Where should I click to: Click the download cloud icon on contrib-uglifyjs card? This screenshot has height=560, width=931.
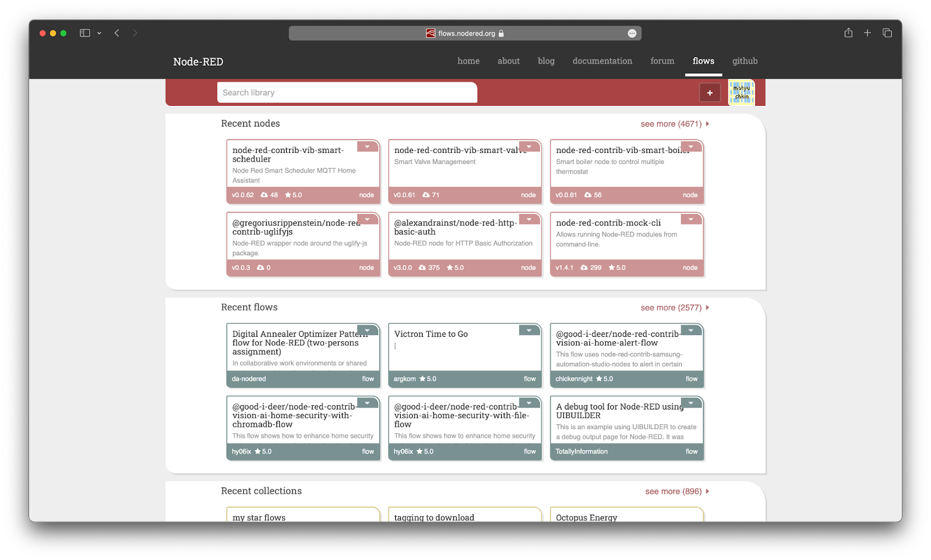(x=261, y=267)
